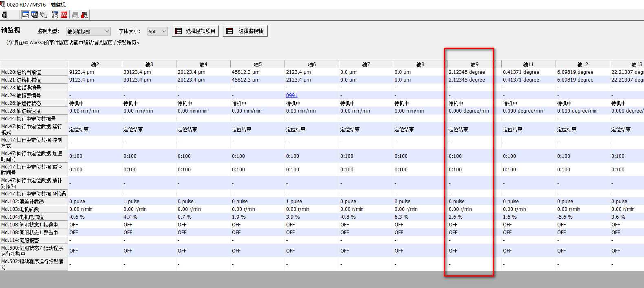Click the highlighted axis monitor window icon
Image resolution: width=644 pixels, height=288 pixels.
26,15
